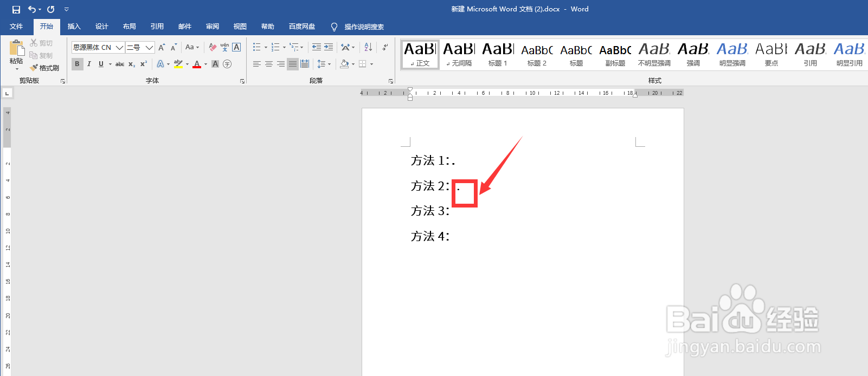Decrease font size with shrink font icon
Screen dimensions: 868x376
pos(173,48)
